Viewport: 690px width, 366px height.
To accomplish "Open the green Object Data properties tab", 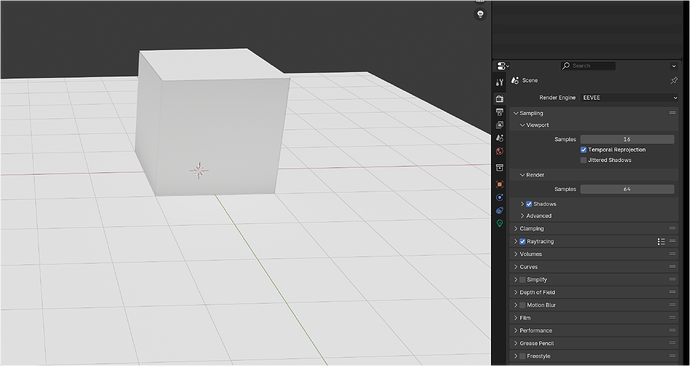I will tap(499, 223).
